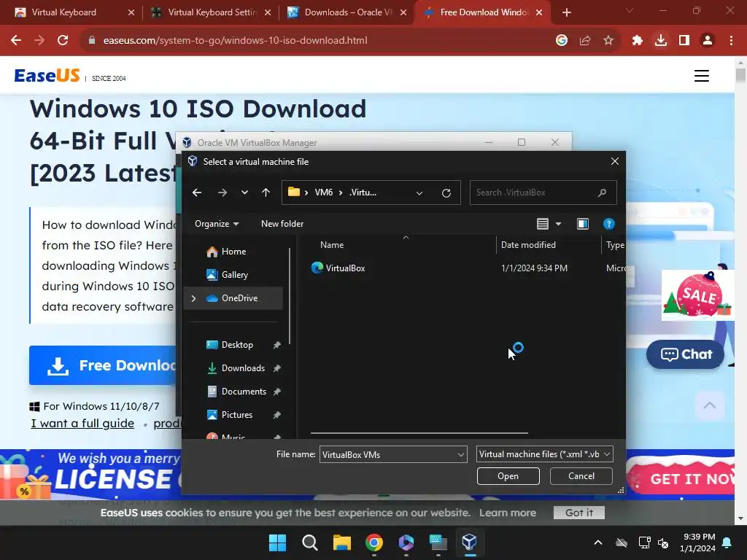Switch to the Virtual Keyboard browser tab
Screen dimensions: 747x560
pyautogui.click(x=63, y=12)
